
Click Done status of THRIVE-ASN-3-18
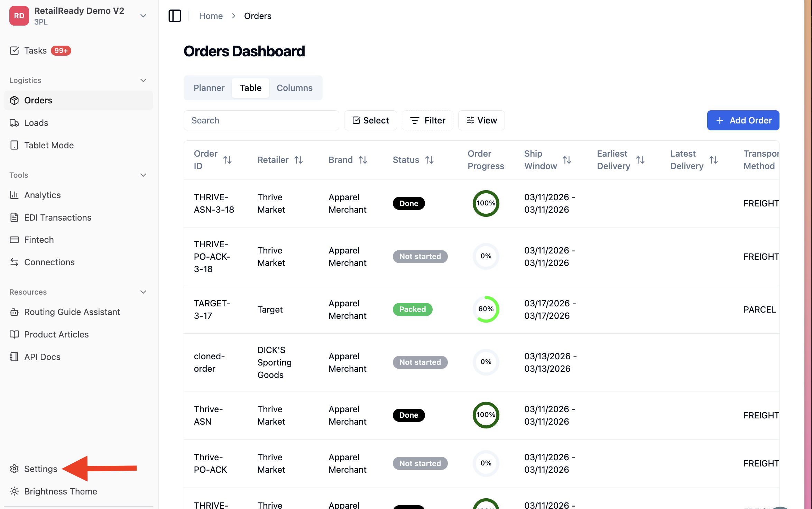click(409, 203)
